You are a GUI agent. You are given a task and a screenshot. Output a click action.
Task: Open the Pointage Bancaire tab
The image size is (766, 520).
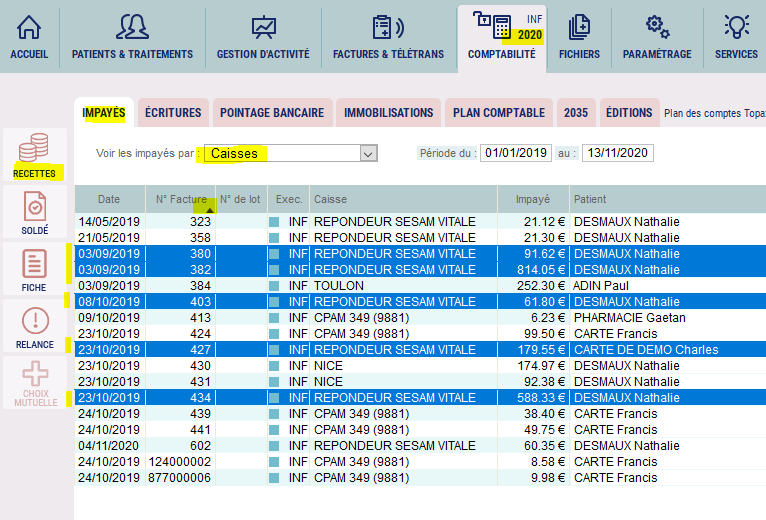click(272, 113)
